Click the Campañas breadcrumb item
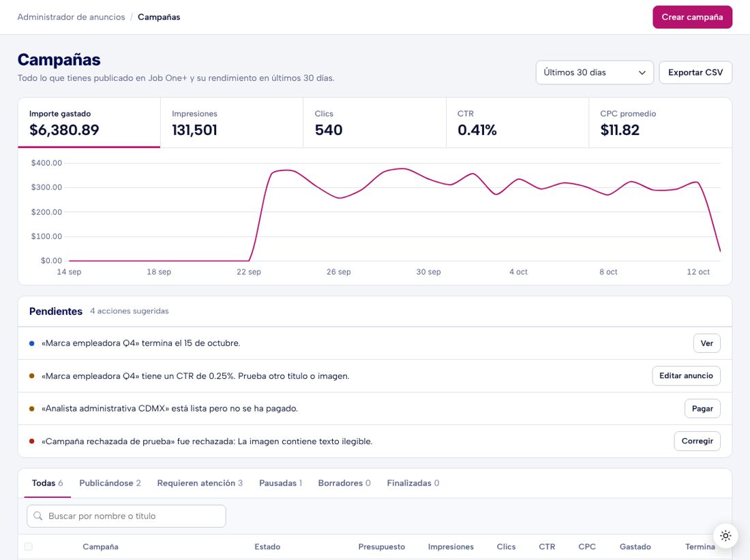This screenshot has width=750, height=560. 159,17
